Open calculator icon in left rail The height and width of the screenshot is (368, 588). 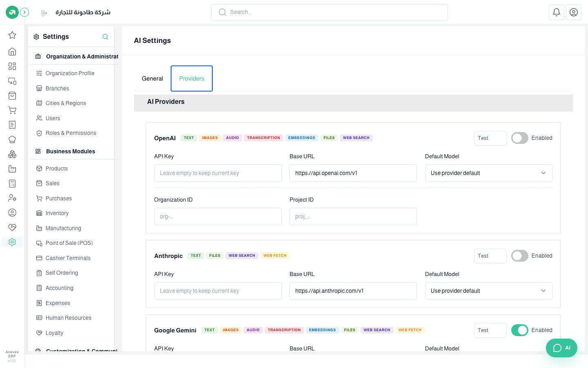(12, 184)
